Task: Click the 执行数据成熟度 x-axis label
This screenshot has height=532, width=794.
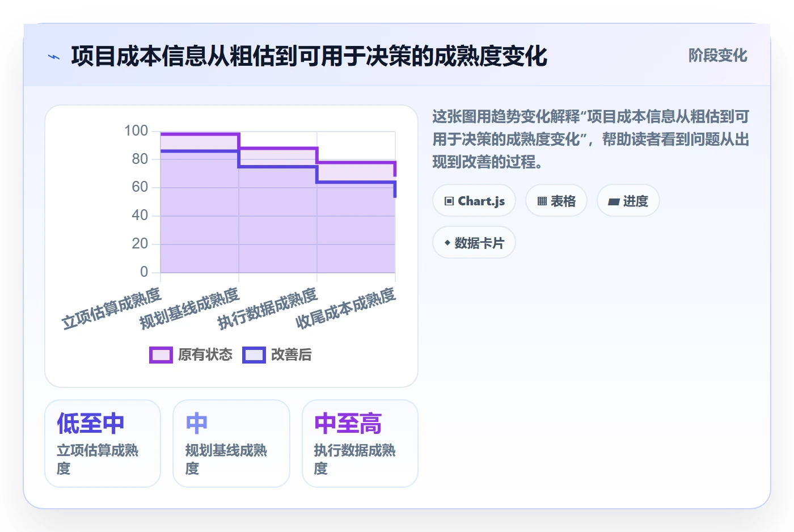Action: [x=268, y=309]
